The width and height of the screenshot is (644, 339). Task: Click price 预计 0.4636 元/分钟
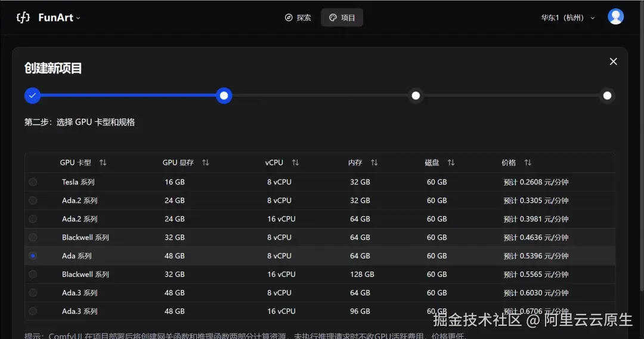[x=536, y=238]
